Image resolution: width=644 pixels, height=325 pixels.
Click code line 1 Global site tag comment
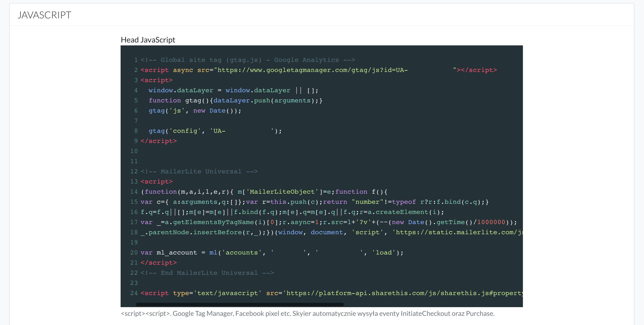(247, 60)
